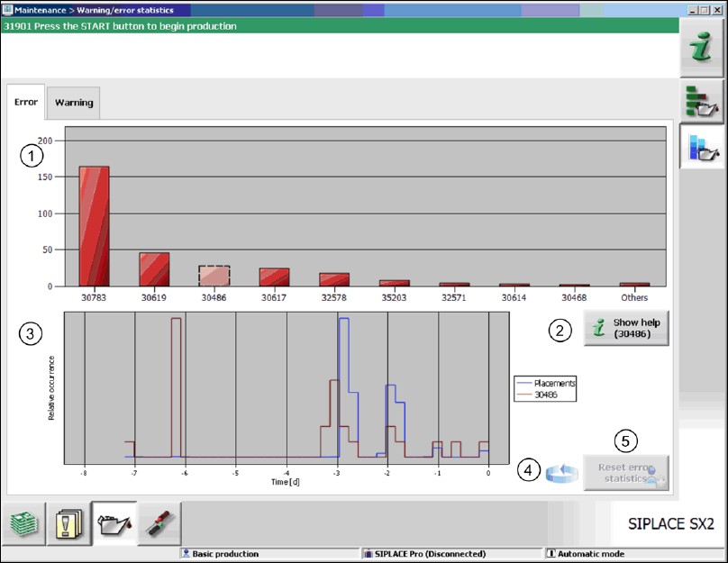Click the SIPLACE Pro (Disconnected) status field
The image size is (728, 563).
(449, 554)
